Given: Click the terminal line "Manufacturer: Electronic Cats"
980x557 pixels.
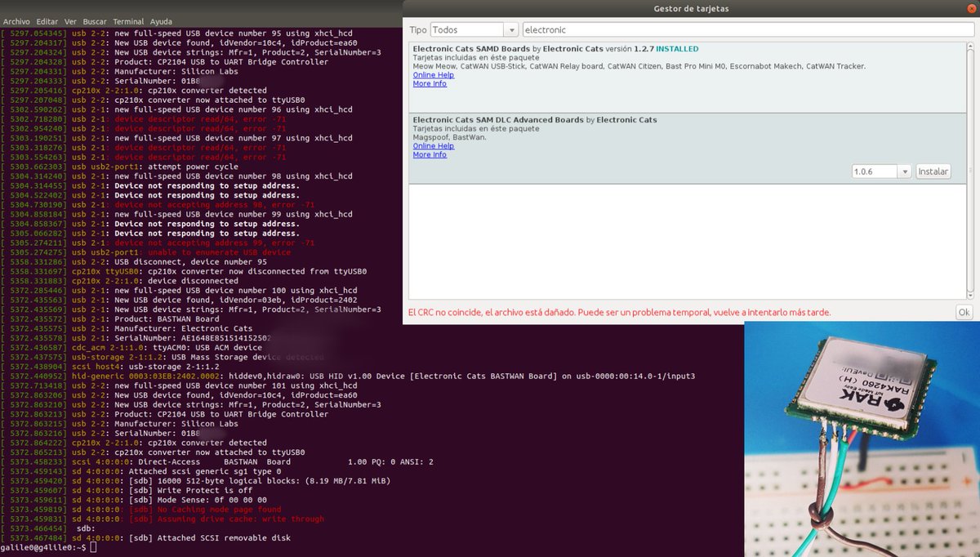Looking at the screenshot, I should pyautogui.click(x=183, y=328).
